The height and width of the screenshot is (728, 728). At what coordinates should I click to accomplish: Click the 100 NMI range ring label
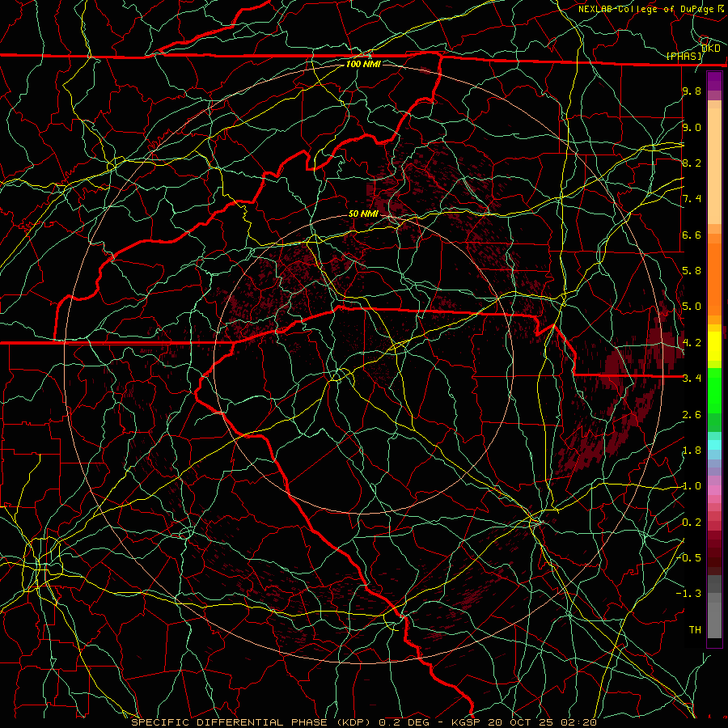(363, 64)
